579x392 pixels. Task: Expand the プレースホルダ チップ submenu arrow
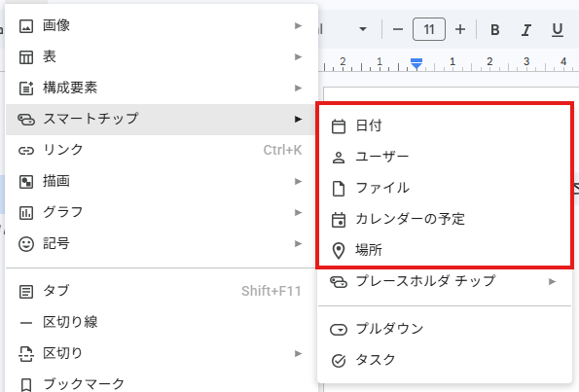[x=552, y=282]
